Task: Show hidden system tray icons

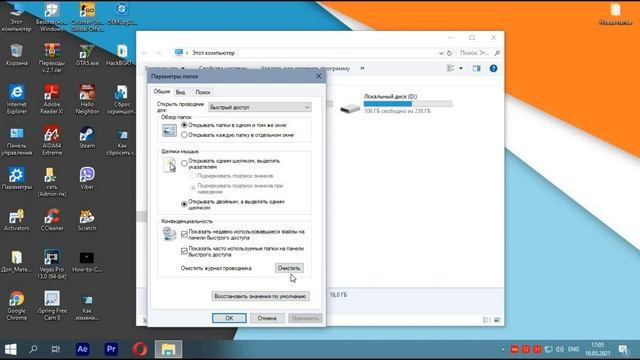Action: [x=503, y=349]
